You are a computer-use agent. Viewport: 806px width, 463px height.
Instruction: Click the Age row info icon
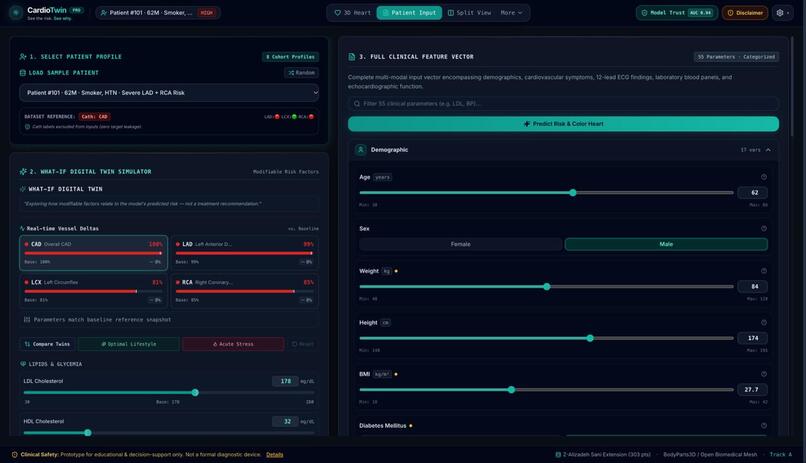(x=764, y=177)
